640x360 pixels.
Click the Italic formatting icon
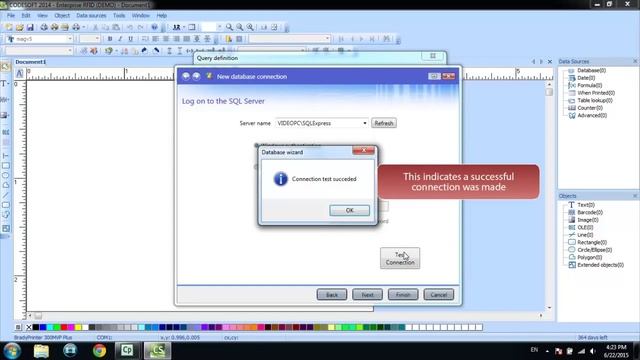120,39
